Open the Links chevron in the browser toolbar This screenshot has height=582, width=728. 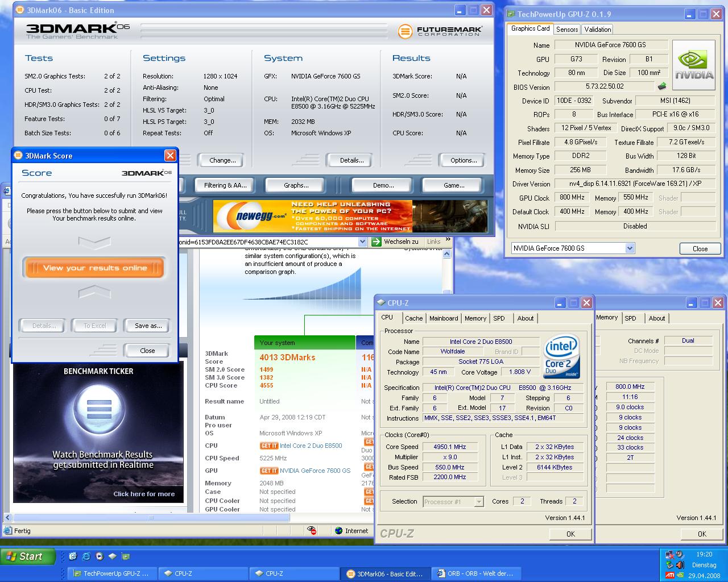click(448, 240)
